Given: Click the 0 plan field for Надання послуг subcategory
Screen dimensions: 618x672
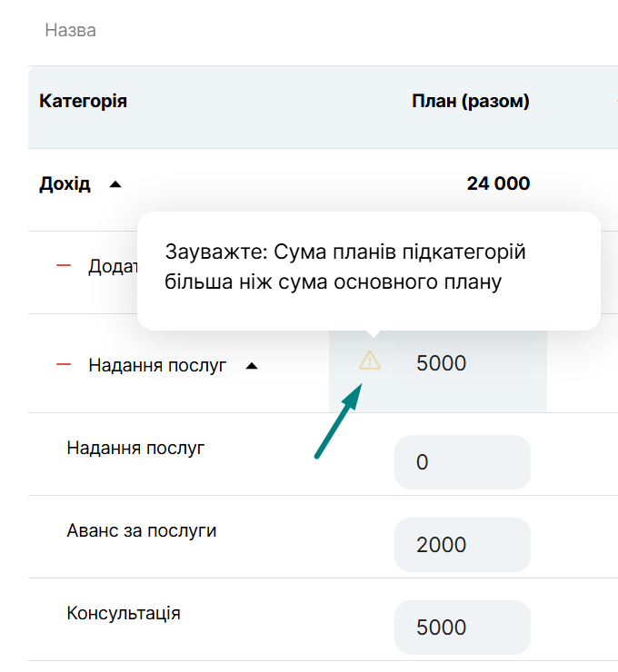Looking at the screenshot, I should pos(462,462).
